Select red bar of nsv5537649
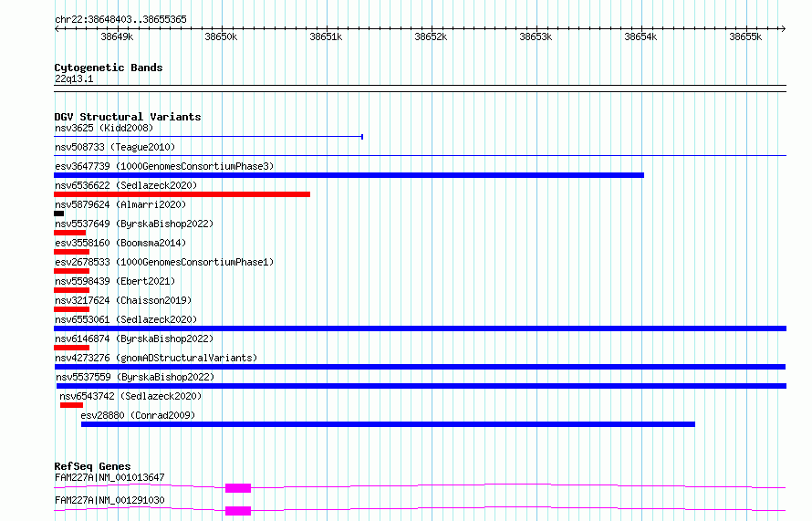The height and width of the screenshot is (521, 812). pyautogui.click(x=70, y=233)
